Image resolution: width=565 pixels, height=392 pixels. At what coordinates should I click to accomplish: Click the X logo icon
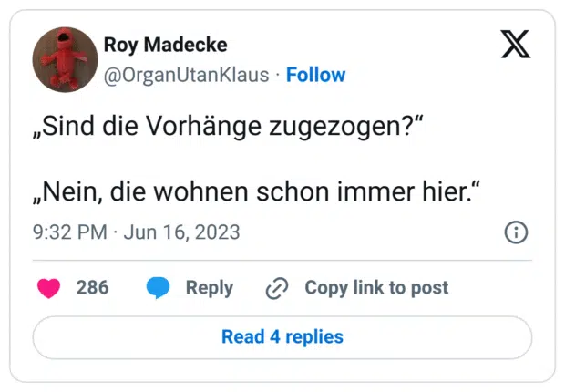(516, 44)
